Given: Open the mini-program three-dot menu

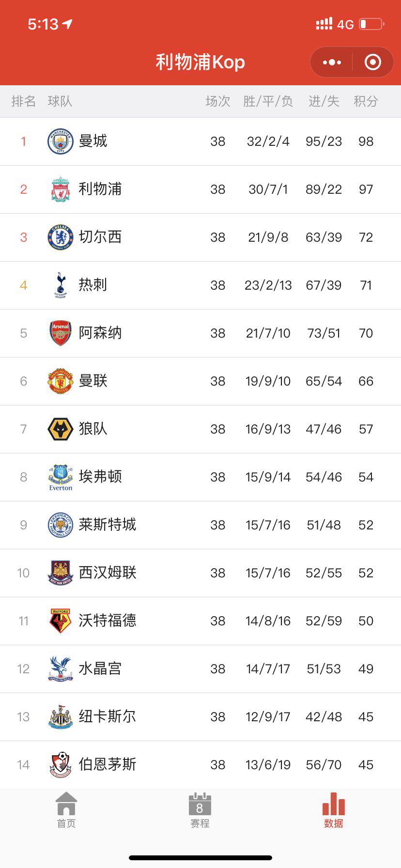Looking at the screenshot, I should click(332, 62).
